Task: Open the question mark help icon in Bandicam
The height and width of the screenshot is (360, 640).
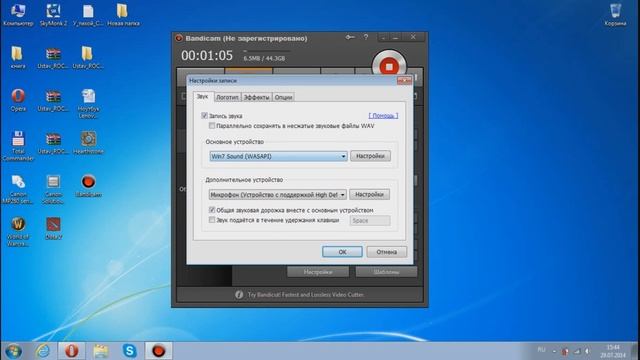Action: [366, 37]
